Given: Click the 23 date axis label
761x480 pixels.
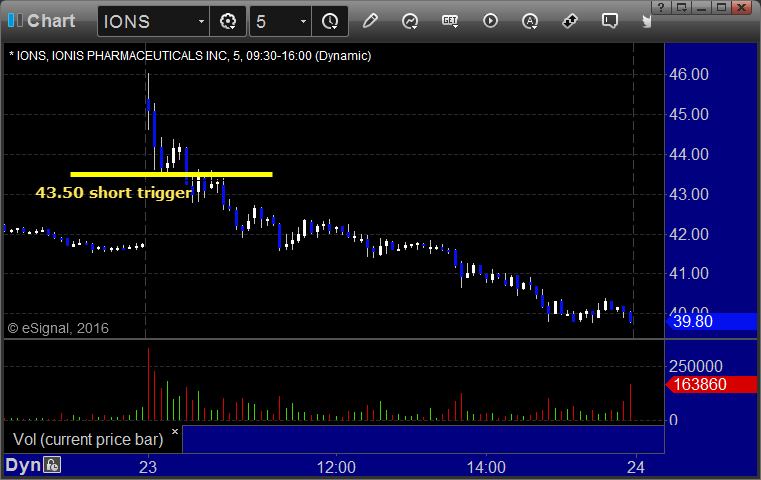Looking at the screenshot, I should pyautogui.click(x=148, y=467).
